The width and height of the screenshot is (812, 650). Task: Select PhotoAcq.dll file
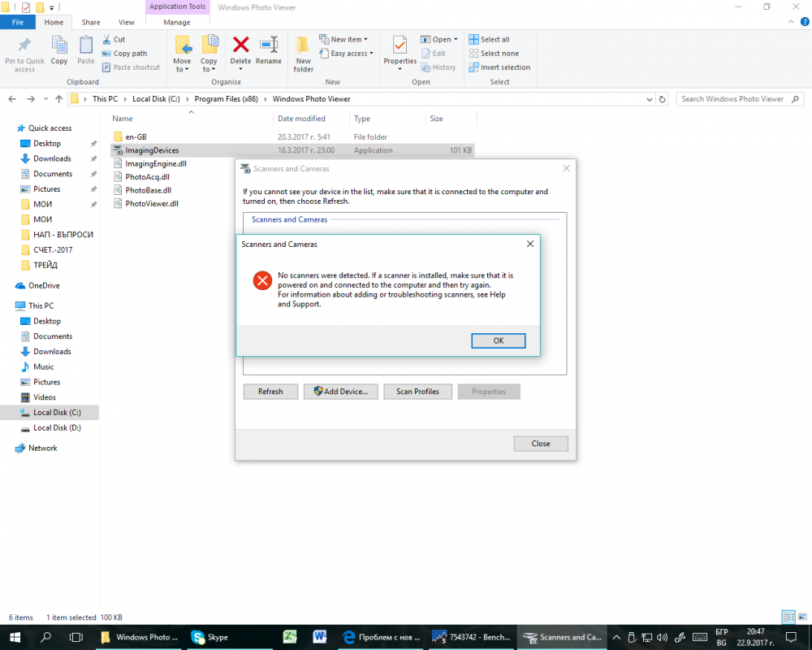(x=147, y=177)
